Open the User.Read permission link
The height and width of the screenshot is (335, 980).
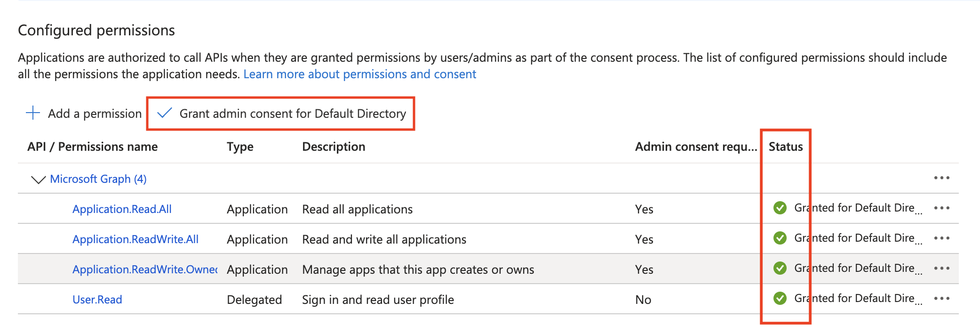[x=97, y=300]
